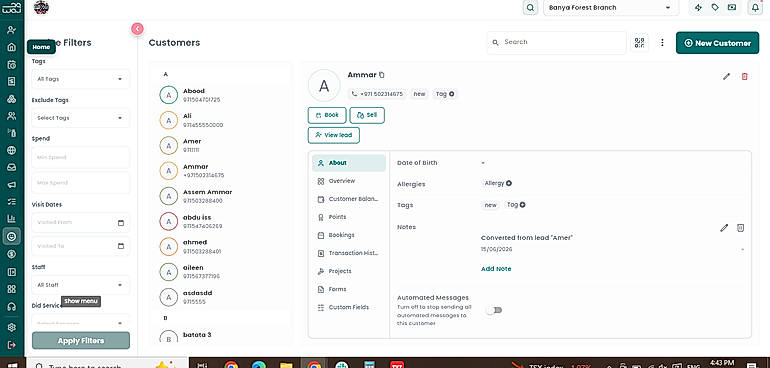
Task: Click the lightning bolt quick actions icon
Action: tap(698, 7)
